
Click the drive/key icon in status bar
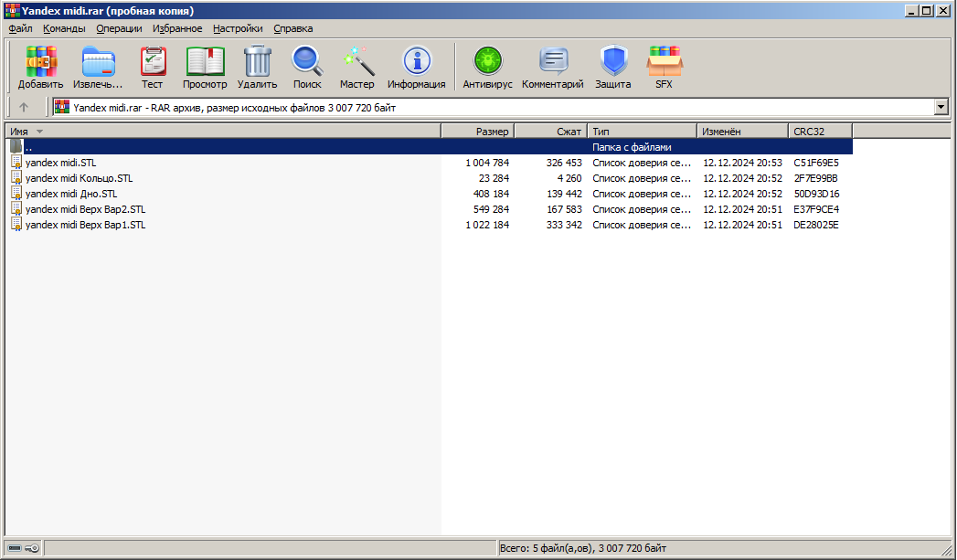(24, 548)
